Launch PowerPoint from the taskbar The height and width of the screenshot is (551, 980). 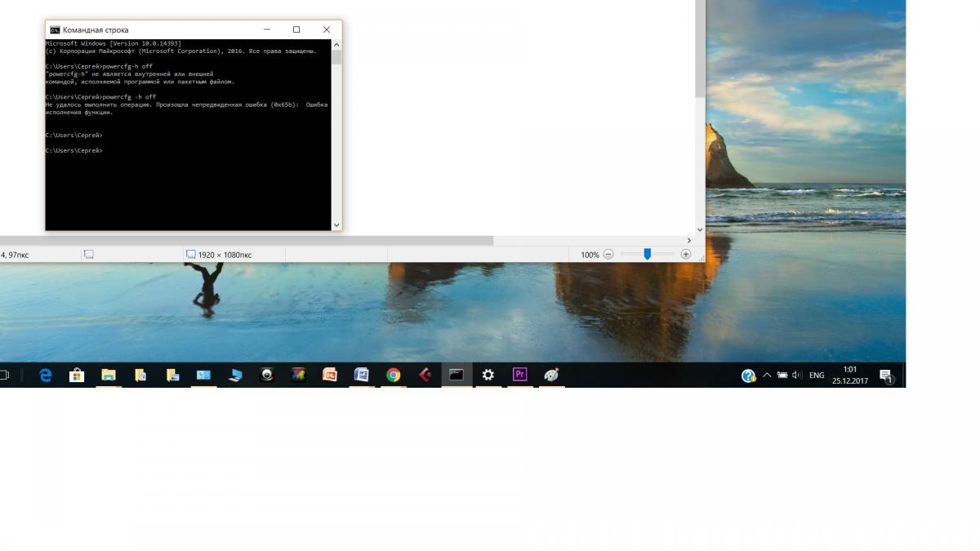(x=330, y=375)
